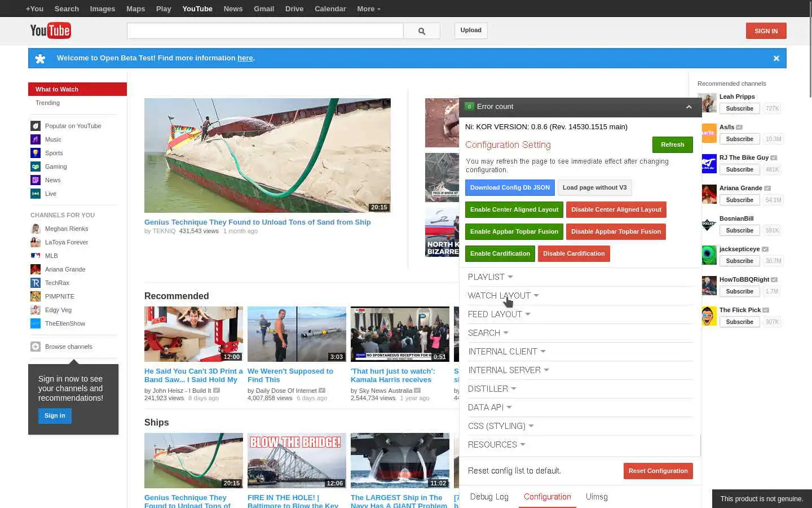This screenshot has height=508, width=812.
Task: Select What to Watch in sidebar
Action: click(77, 89)
